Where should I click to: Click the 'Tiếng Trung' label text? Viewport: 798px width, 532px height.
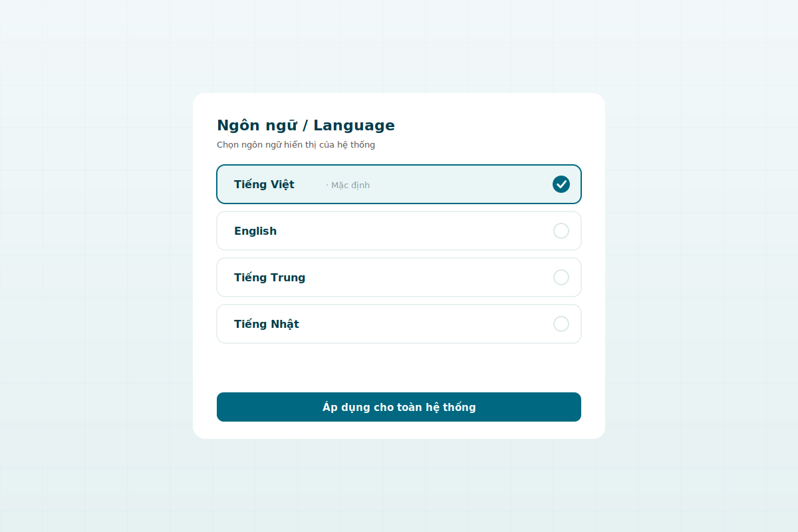(x=269, y=278)
